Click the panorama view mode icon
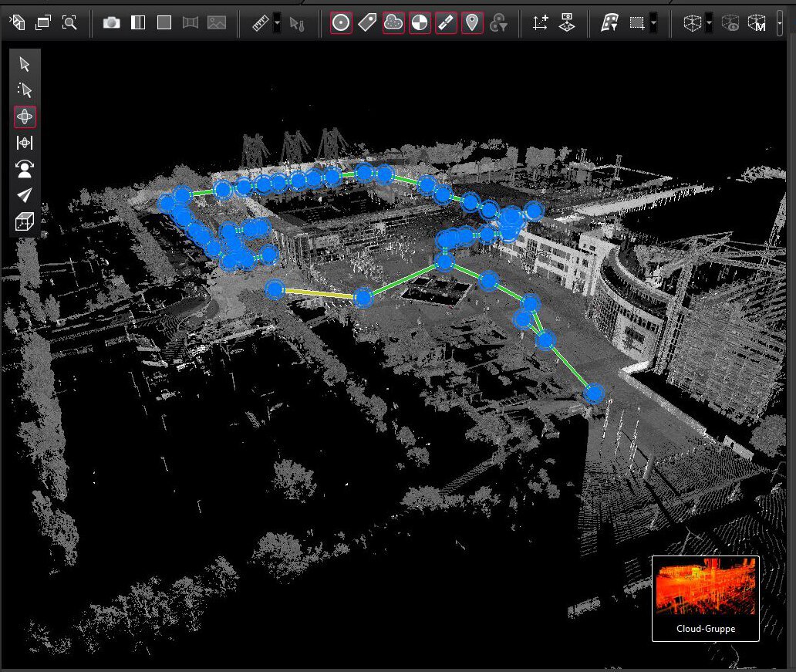Viewport: 796px width, 672px height. (x=191, y=22)
